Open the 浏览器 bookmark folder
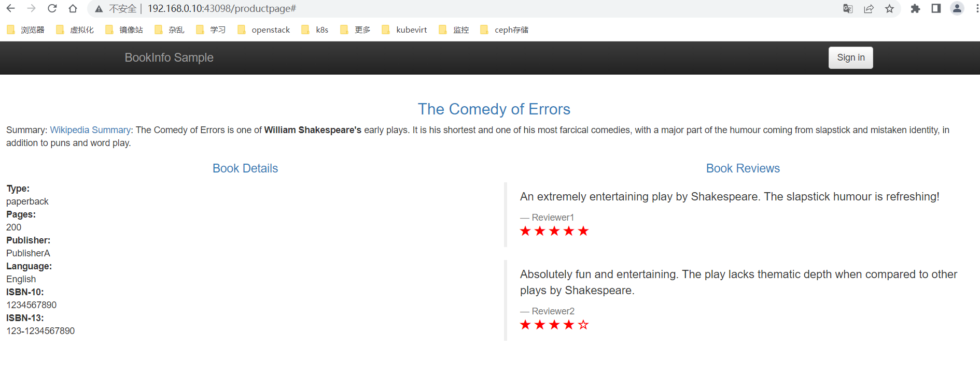The height and width of the screenshot is (390, 980). tap(26, 30)
